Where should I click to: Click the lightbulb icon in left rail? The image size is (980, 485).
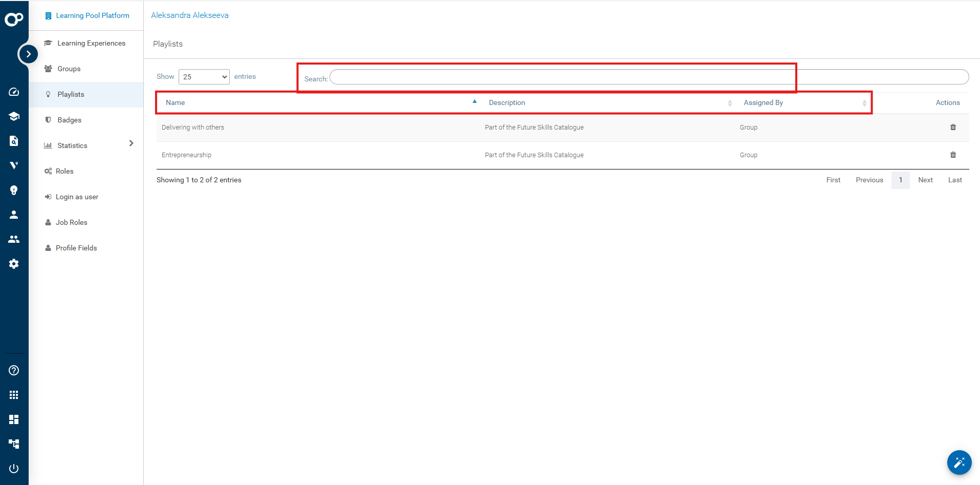point(14,190)
